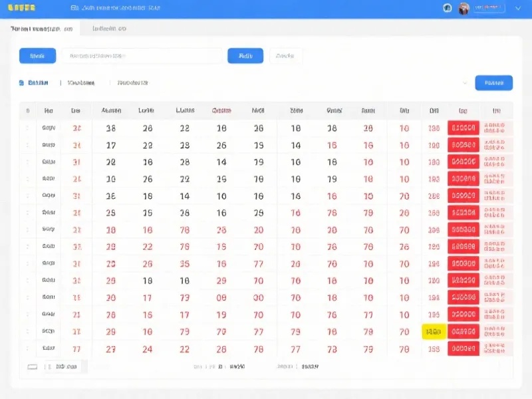Viewport: 532px width, 399px height.
Task: Click the rectangle icon in the table footer
Action: click(x=32, y=366)
